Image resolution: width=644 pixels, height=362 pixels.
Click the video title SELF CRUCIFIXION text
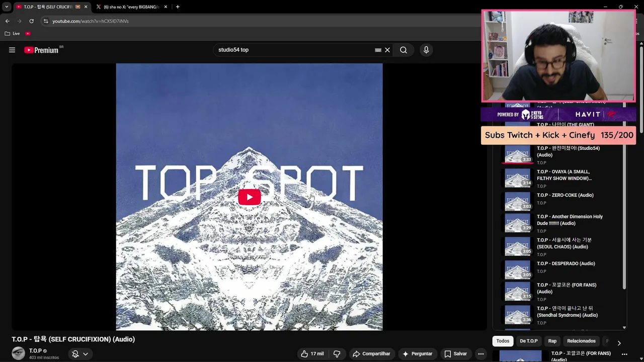click(x=73, y=339)
